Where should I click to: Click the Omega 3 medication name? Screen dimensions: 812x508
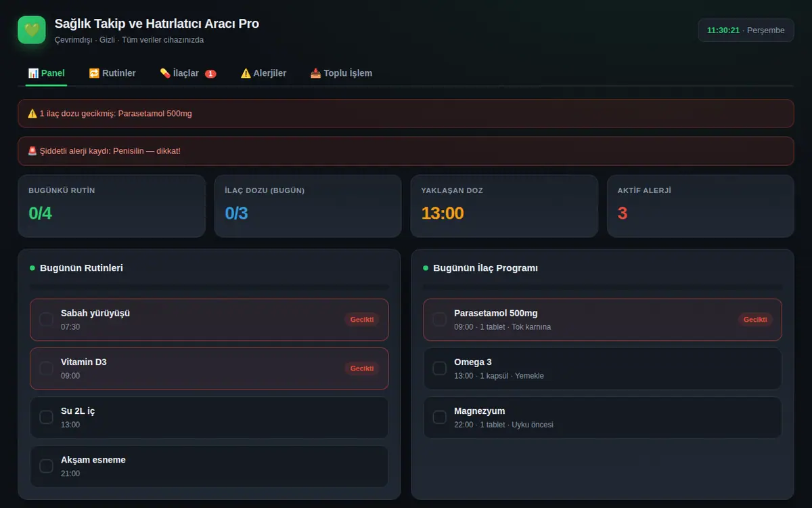[473, 362]
